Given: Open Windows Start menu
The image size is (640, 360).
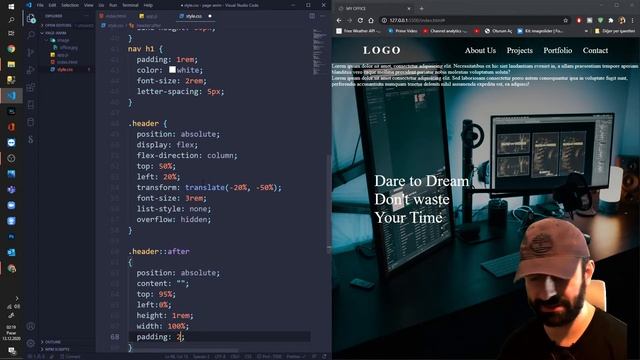Looking at the screenshot, I should 11,7.
